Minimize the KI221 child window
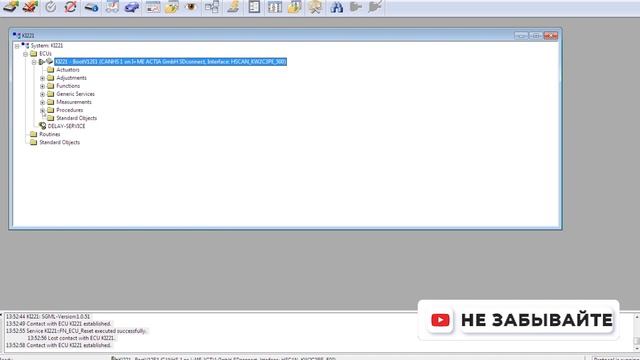The image size is (640, 360). pos(521,36)
